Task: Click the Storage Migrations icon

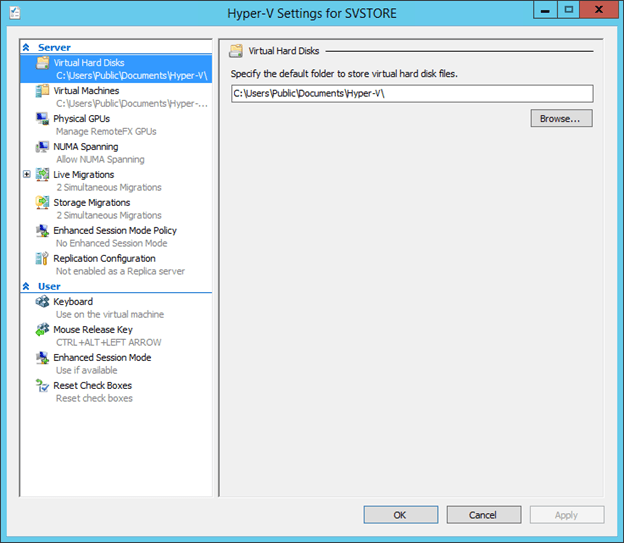Action: tap(43, 203)
